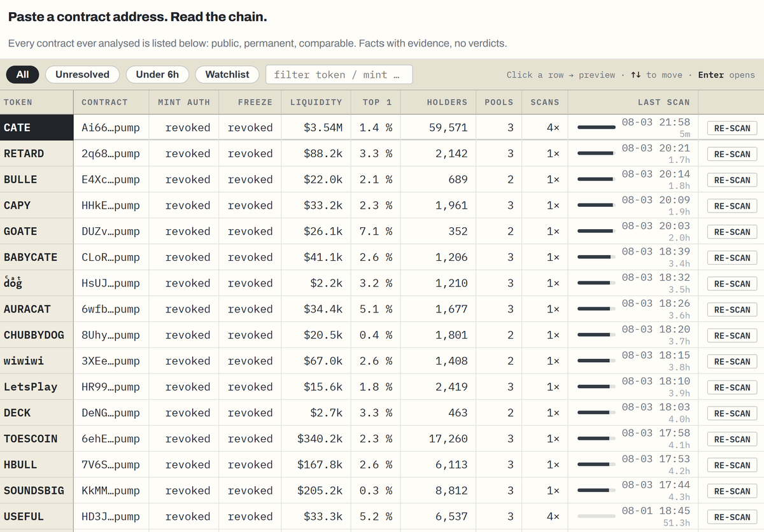Select the All filter pill
This screenshot has width=764, height=532.
[x=22, y=74]
